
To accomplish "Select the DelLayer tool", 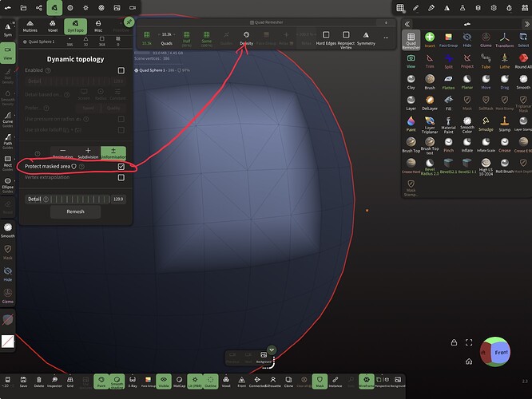I will [x=430, y=103].
